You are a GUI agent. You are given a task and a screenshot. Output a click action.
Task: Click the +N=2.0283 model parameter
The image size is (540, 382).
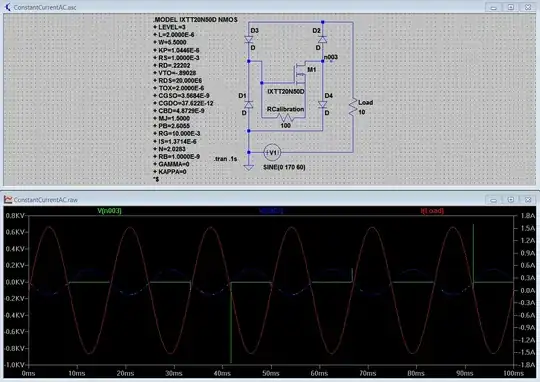coord(170,149)
